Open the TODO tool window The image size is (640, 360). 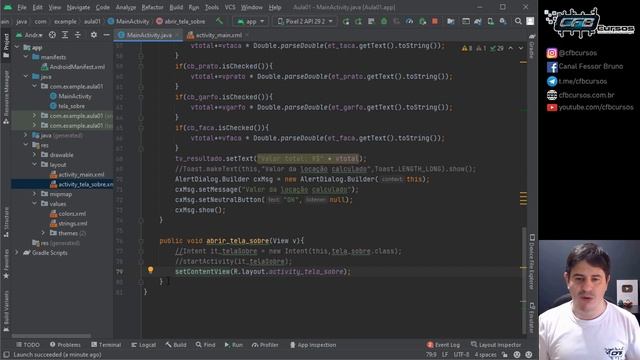click(28, 345)
